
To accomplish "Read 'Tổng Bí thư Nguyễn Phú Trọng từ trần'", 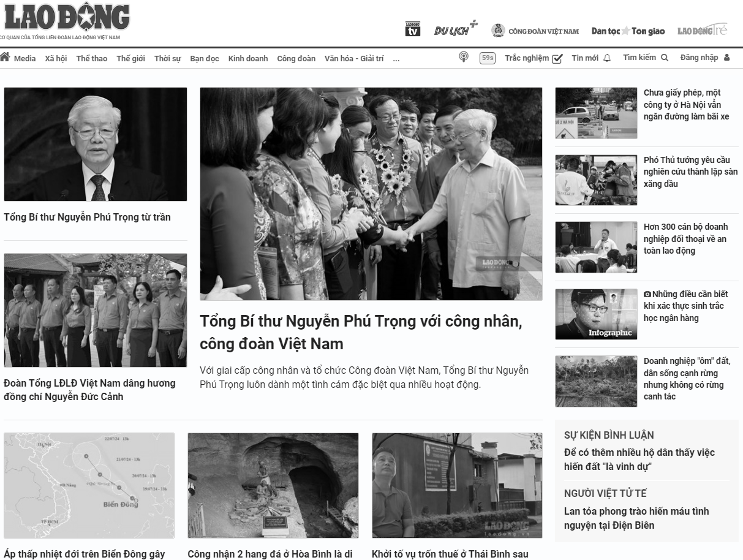I will click(87, 217).
